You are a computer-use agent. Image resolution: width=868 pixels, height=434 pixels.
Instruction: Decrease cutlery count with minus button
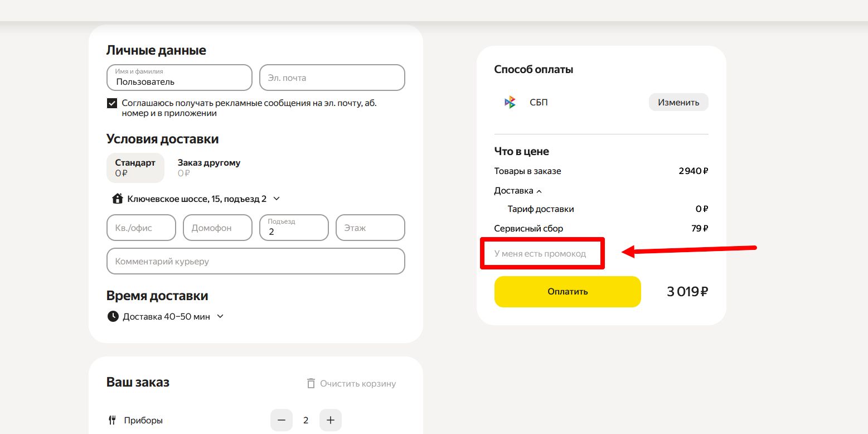(x=282, y=420)
